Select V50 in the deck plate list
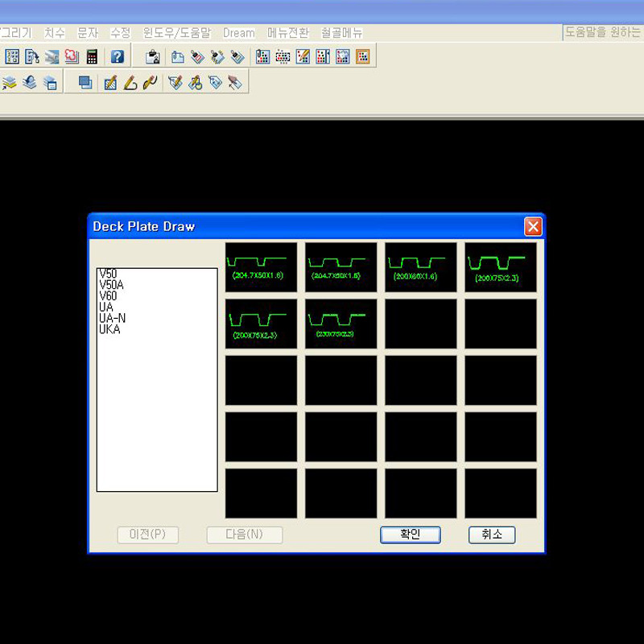644x644 pixels. [x=108, y=275]
